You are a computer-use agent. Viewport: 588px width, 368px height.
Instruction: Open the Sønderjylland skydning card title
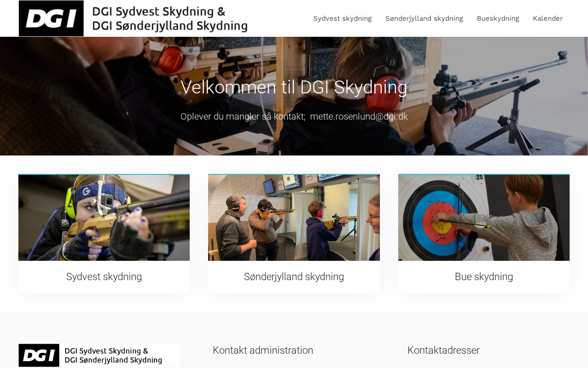point(294,276)
